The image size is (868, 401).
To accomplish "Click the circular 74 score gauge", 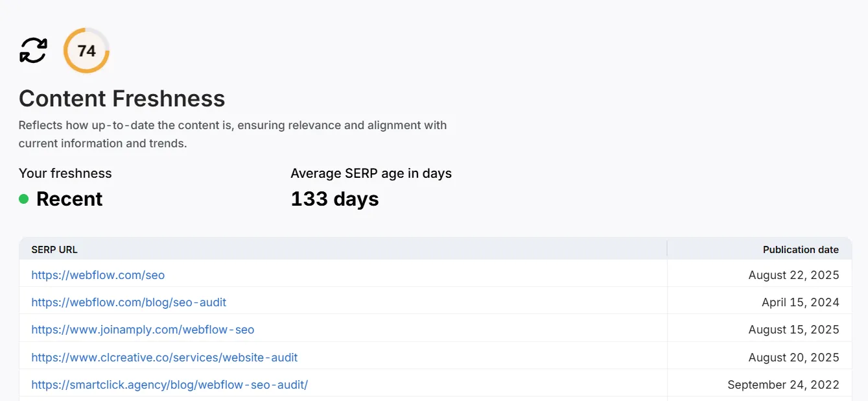I will pos(86,51).
